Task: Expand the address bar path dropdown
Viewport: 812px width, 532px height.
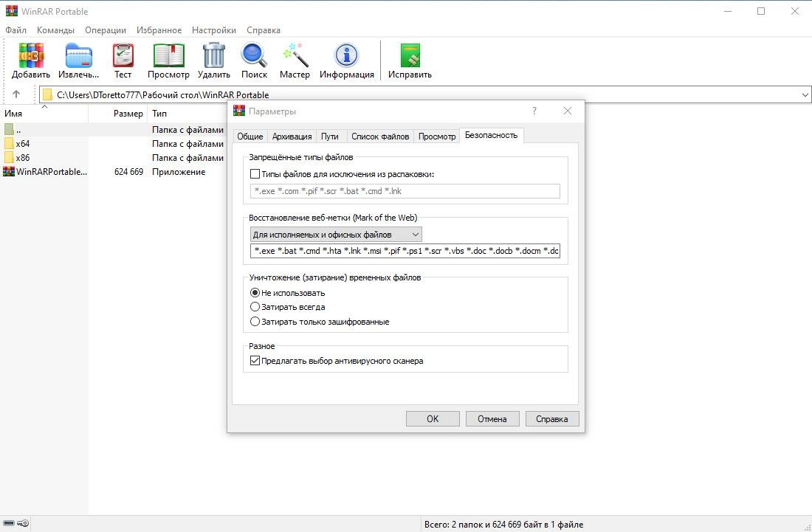Action: coord(805,94)
